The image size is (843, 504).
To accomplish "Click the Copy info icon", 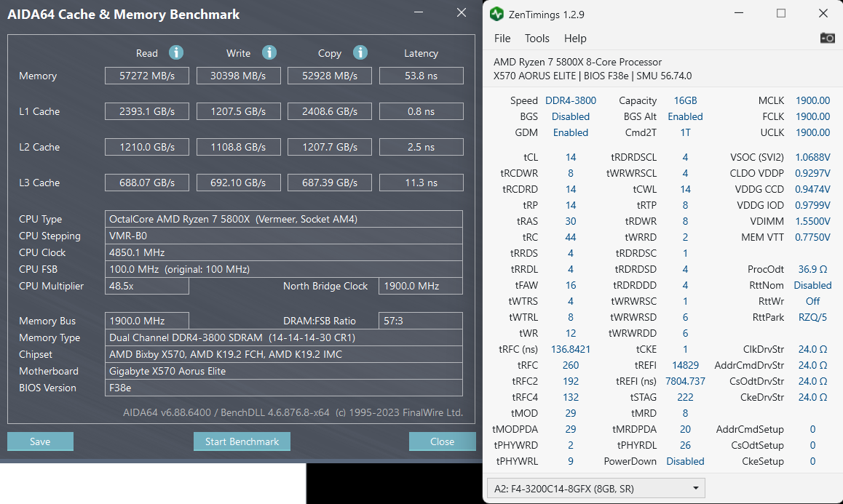I will click(360, 52).
